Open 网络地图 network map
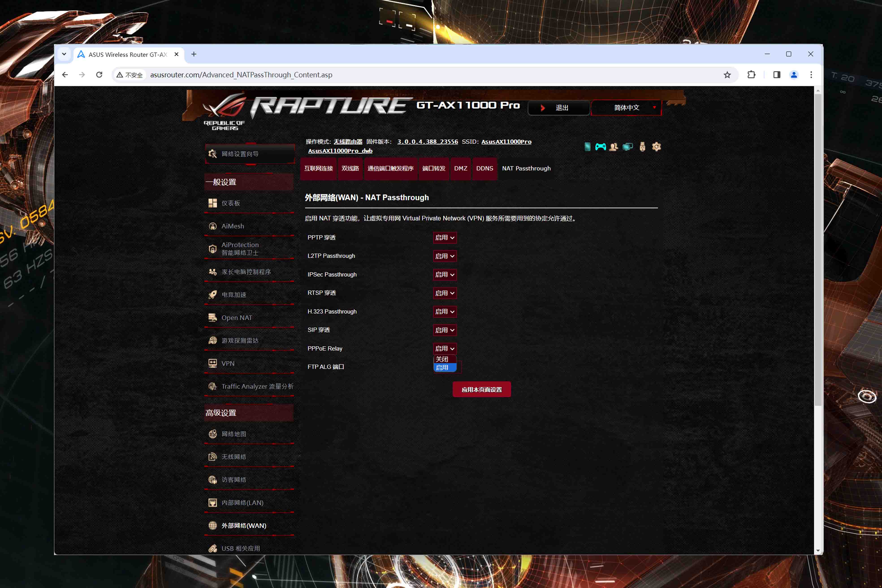This screenshot has height=588, width=882. (x=249, y=434)
